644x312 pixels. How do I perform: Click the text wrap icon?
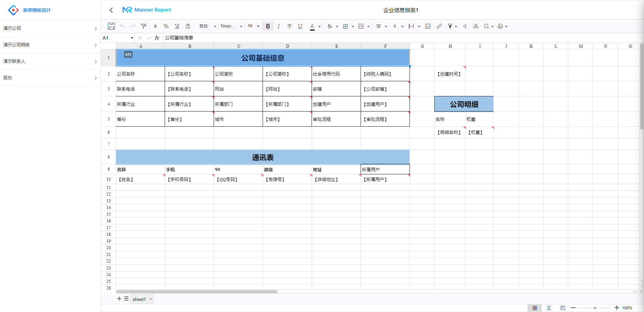[411, 26]
